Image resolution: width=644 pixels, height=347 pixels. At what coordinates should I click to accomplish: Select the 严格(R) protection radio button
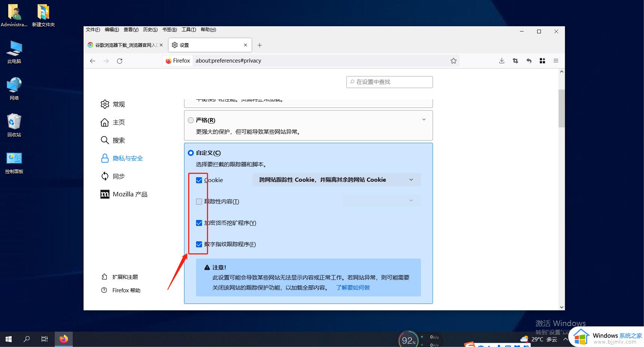[191, 120]
